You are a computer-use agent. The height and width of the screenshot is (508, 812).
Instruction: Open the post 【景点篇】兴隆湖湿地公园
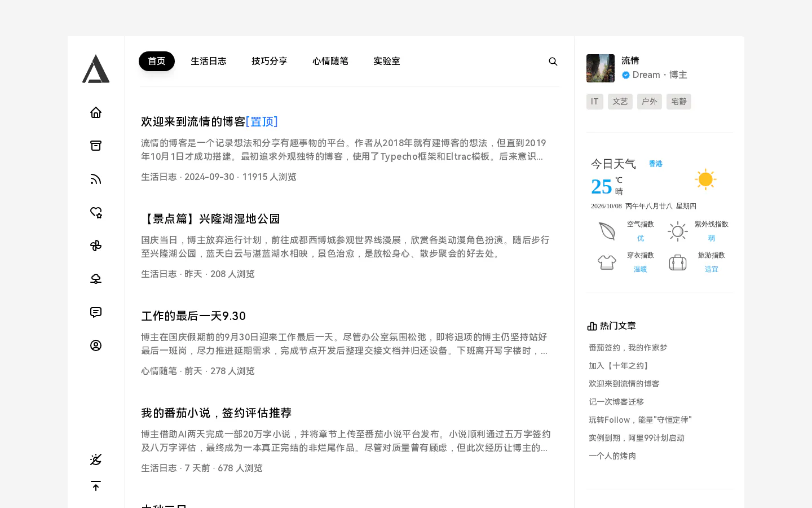pyautogui.click(x=210, y=218)
